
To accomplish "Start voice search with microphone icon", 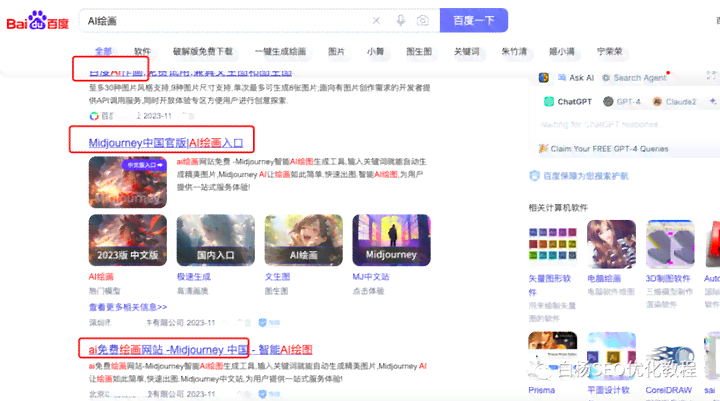I will 400,21.
